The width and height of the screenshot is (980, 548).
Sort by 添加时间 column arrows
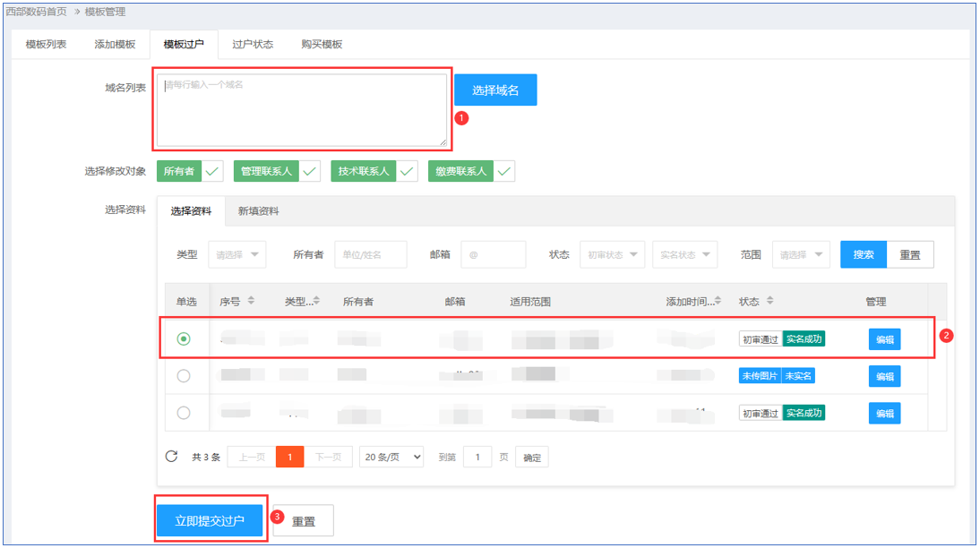pyautogui.click(x=718, y=301)
